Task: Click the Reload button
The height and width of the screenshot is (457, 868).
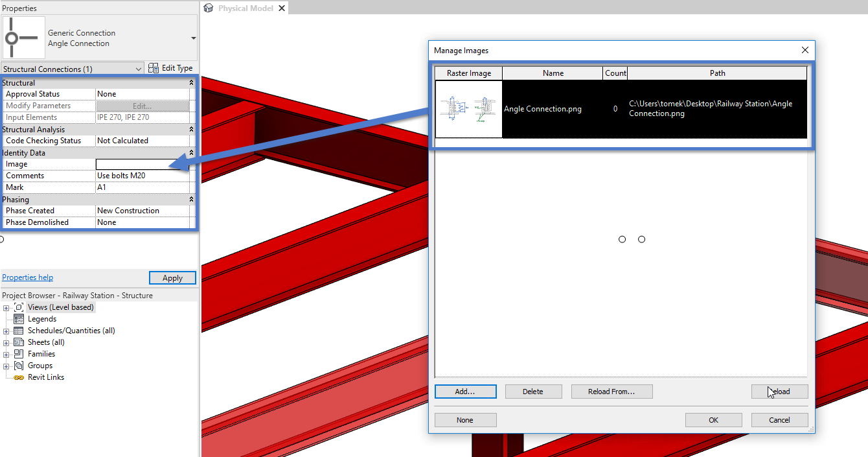Action: [x=780, y=392]
